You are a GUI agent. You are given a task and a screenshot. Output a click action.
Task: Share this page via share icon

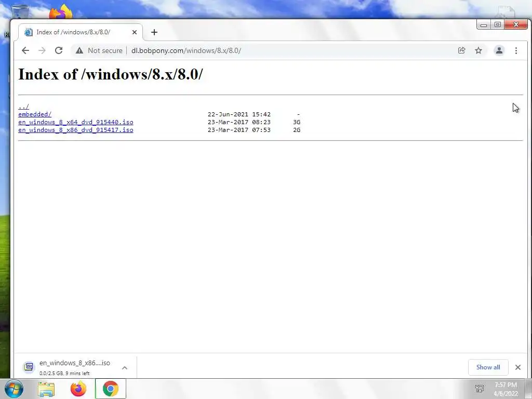[x=461, y=50]
